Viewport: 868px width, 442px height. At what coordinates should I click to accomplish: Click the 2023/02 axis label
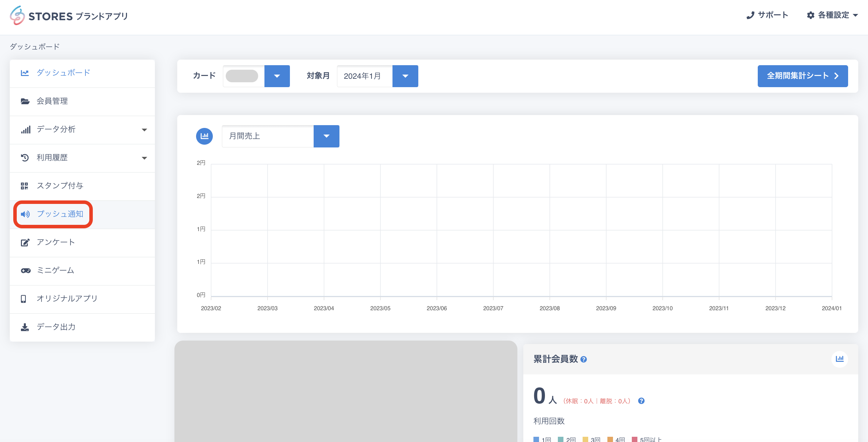coord(211,308)
